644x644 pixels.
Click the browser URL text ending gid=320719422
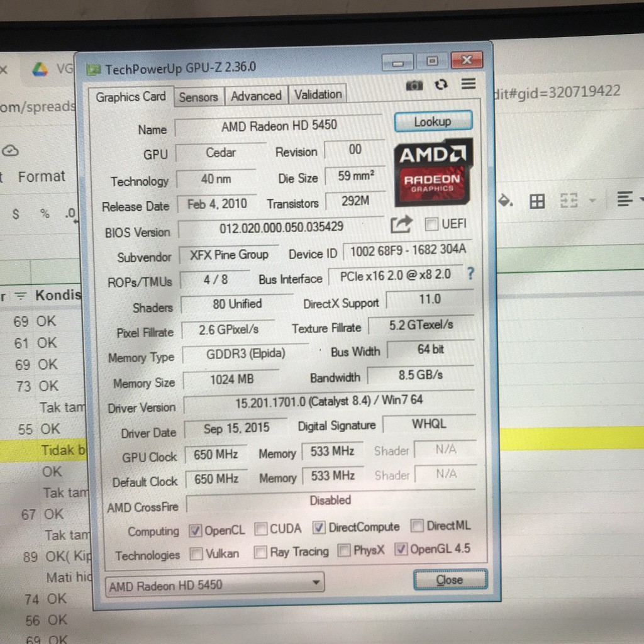[x=557, y=93]
